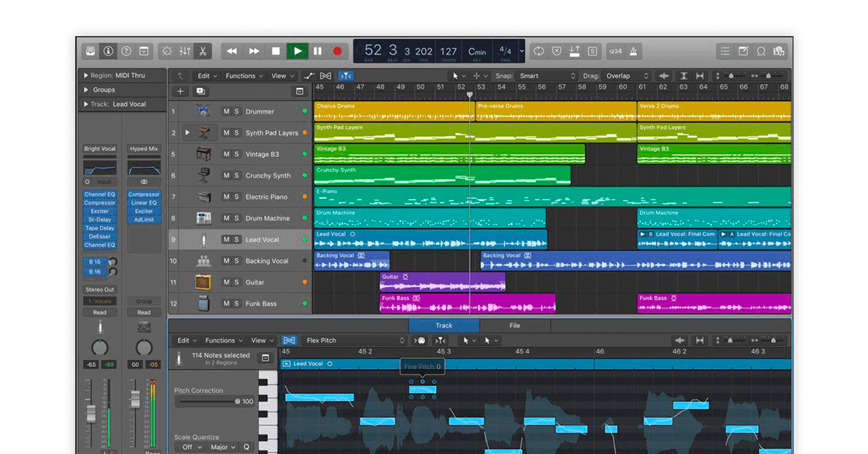Screen dimensions: 868x454
Task: Open the Snap Smart dropdown
Action: (547, 76)
